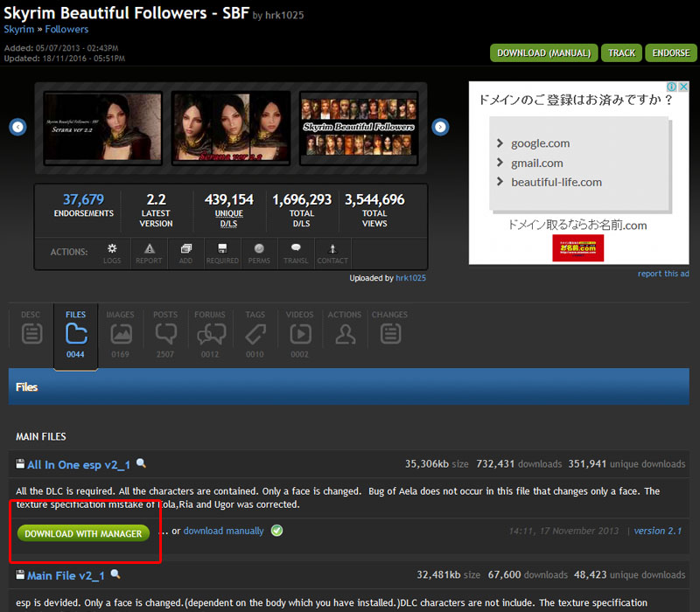Click the Add action icon

point(185,248)
